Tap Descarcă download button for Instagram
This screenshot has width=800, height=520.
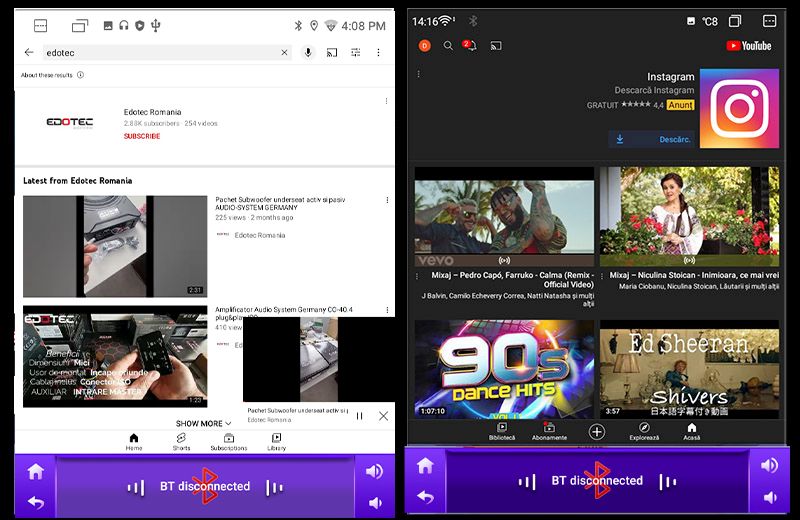pos(652,139)
